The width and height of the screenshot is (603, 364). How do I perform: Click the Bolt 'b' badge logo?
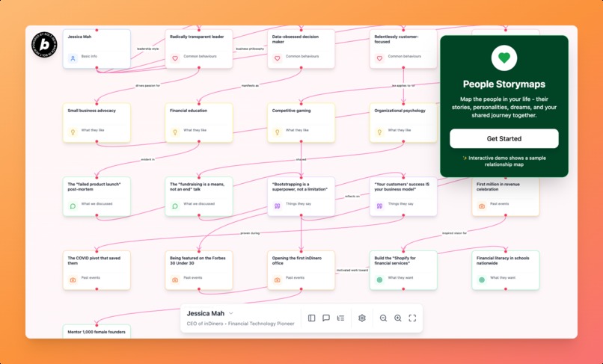44,45
